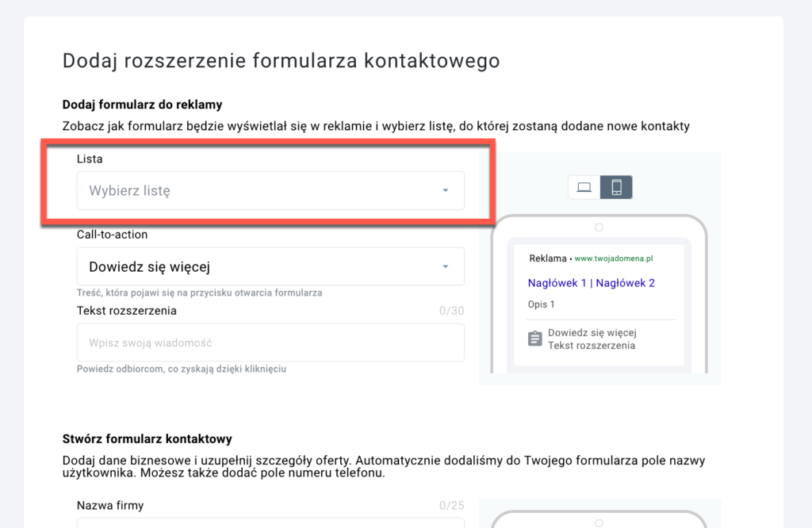
Task: Click the 'Nazwa firmy' field label
Action: [110, 505]
